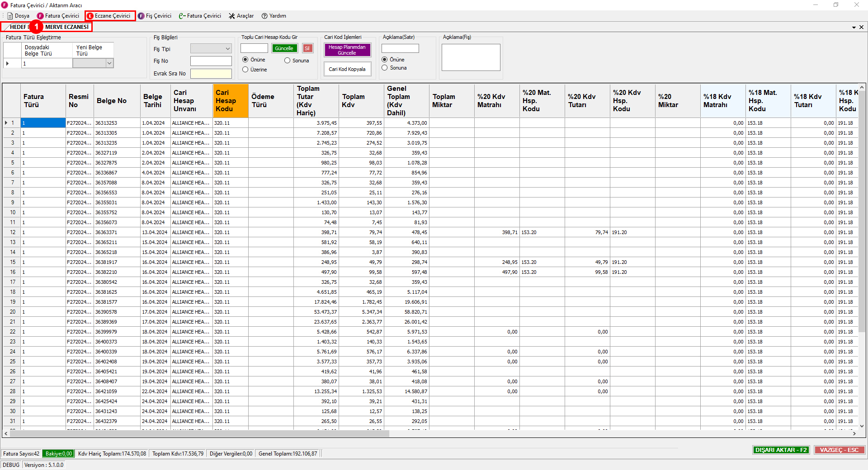Open the Fiş Çevirici menu
The image size is (868, 470).
click(x=155, y=16)
